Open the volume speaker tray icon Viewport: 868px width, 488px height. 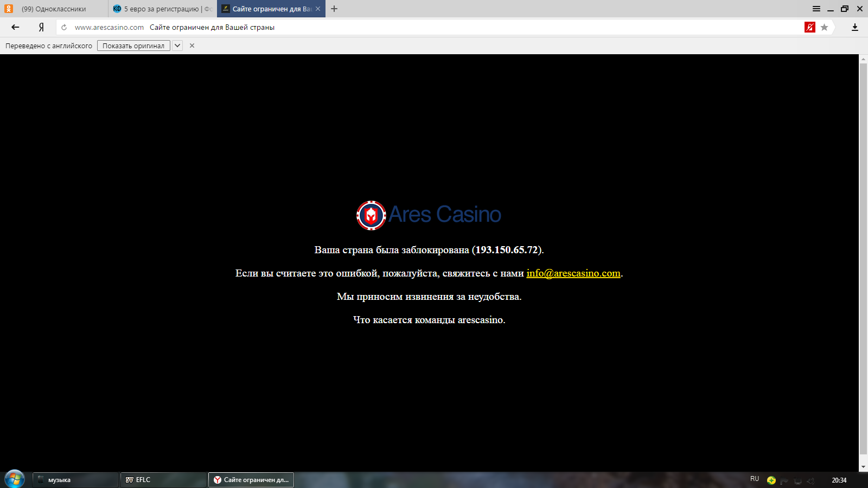pyautogui.click(x=811, y=480)
